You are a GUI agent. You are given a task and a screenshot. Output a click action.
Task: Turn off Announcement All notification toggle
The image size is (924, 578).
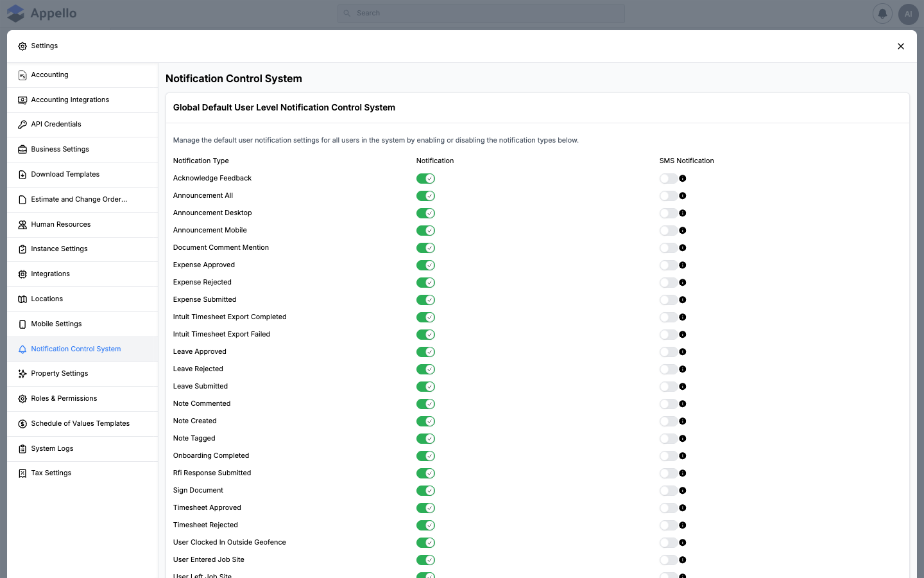tap(425, 196)
